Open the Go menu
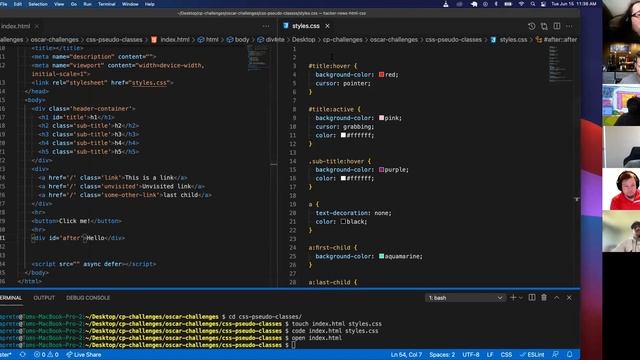Viewport: 640px width, 360px height. 74,4
